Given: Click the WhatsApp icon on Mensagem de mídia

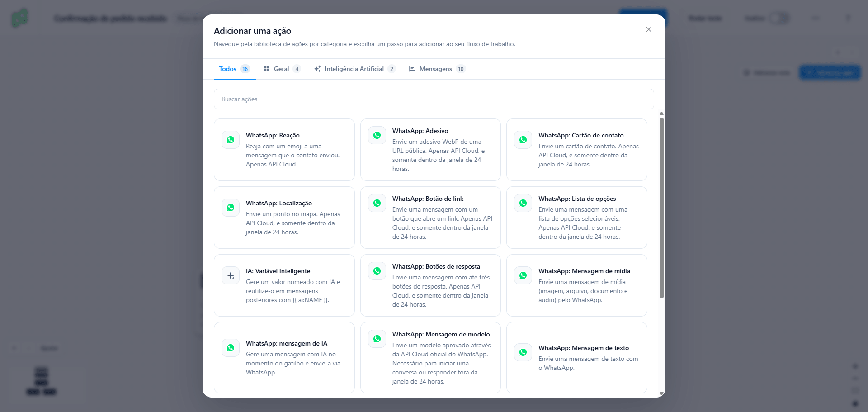Looking at the screenshot, I should (x=523, y=275).
